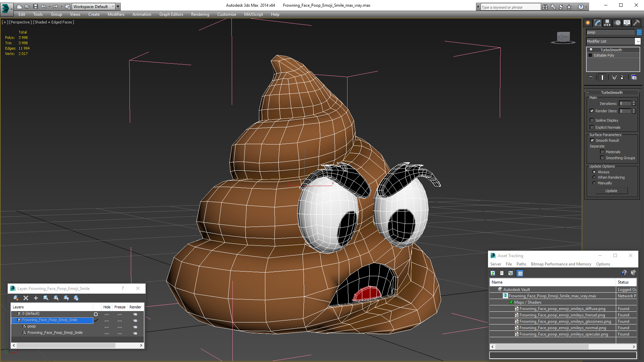This screenshot has width=644, height=362.
Task: Switch to the Hierarchy command panel
Action: point(607,23)
